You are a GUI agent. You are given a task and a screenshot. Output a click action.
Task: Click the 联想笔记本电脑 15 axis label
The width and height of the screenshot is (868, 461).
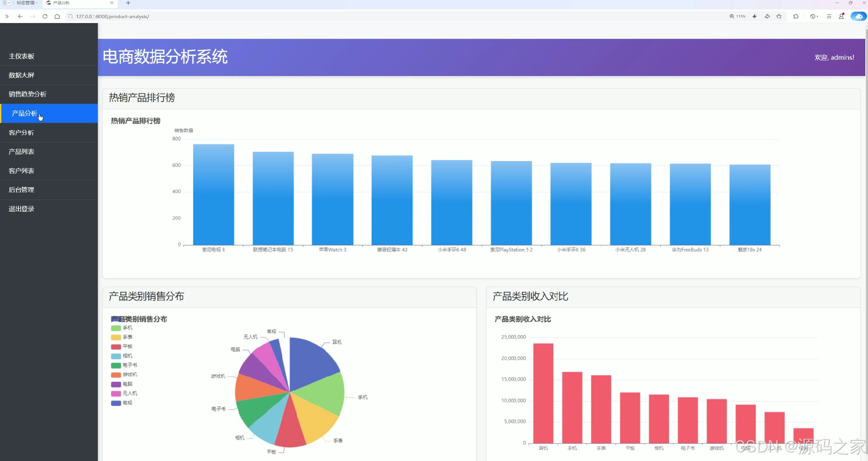click(x=273, y=250)
